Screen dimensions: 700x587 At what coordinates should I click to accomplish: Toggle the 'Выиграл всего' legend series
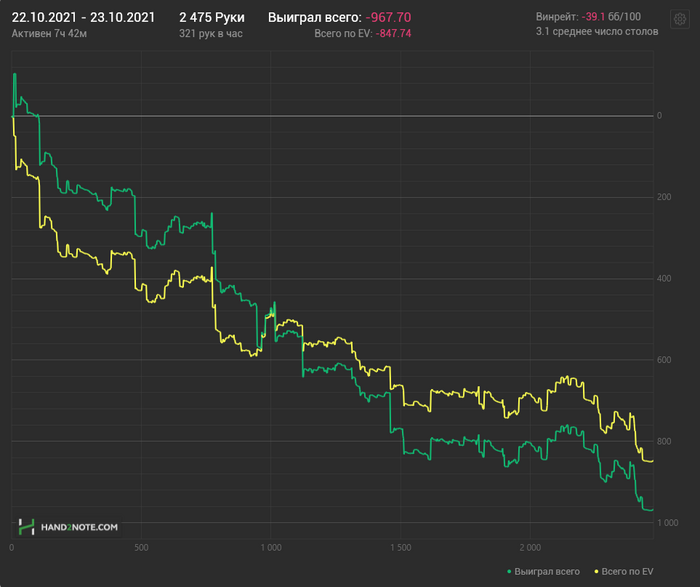pos(545,571)
